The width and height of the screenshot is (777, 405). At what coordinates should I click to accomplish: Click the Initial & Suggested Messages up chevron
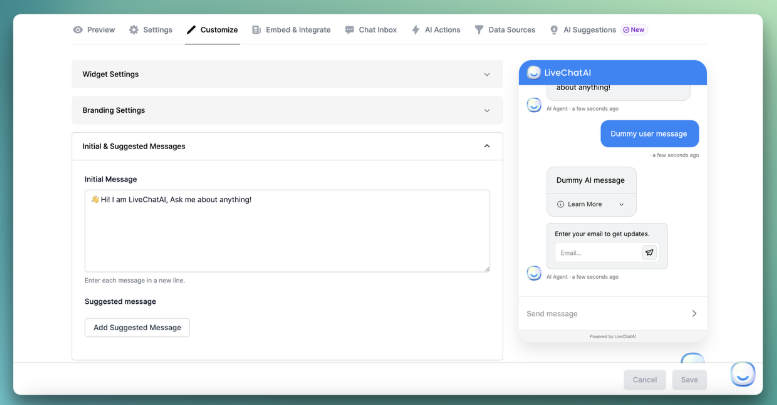[x=487, y=146]
